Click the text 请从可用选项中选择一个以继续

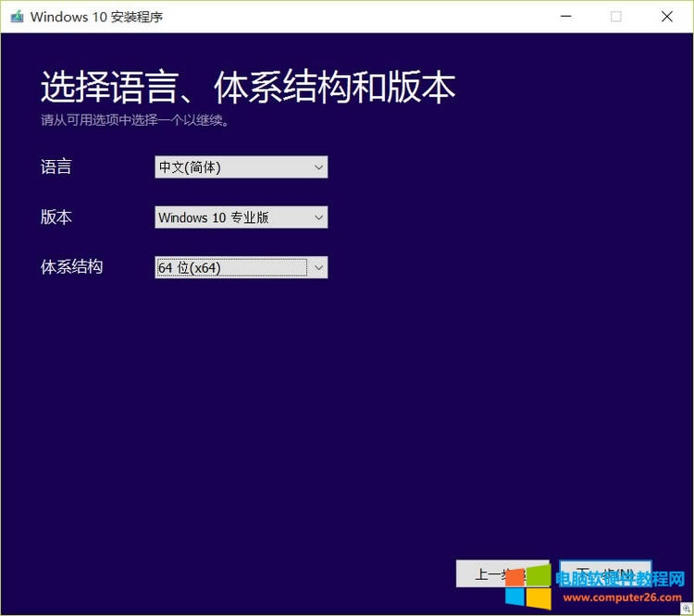click(x=134, y=120)
